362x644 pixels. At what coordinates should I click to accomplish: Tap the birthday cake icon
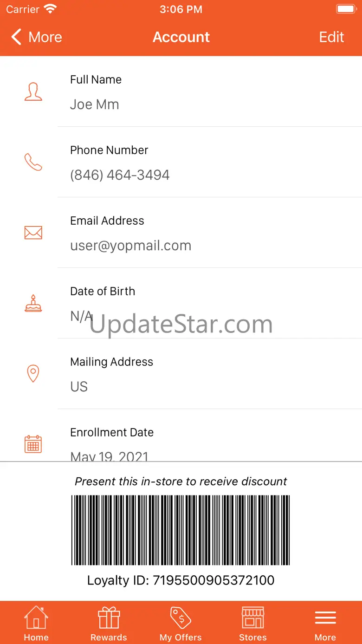pyautogui.click(x=33, y=303)
